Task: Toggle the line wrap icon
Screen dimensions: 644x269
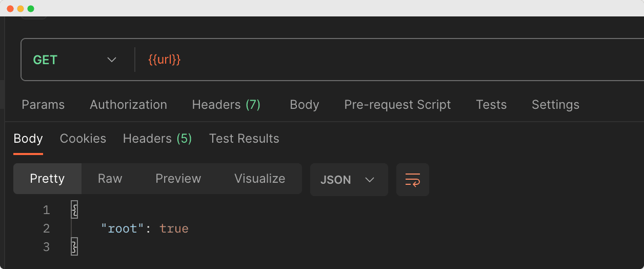Action: pos(413,180)
